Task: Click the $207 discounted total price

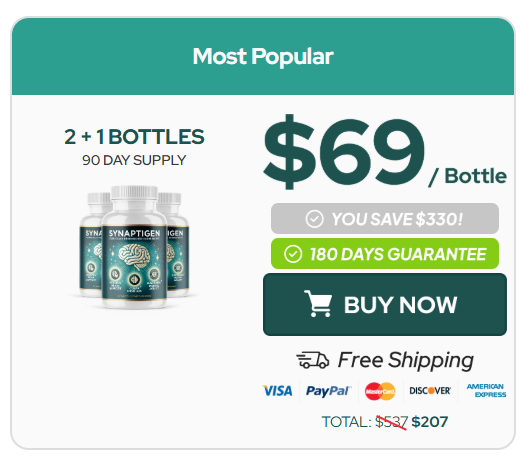Action: [x=430, y=422]
